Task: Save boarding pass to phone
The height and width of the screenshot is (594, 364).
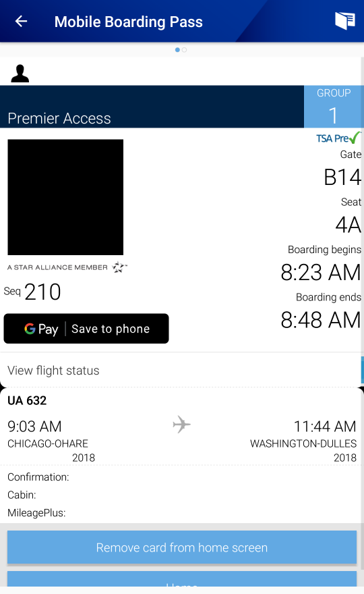Action: tap(86, 329)
